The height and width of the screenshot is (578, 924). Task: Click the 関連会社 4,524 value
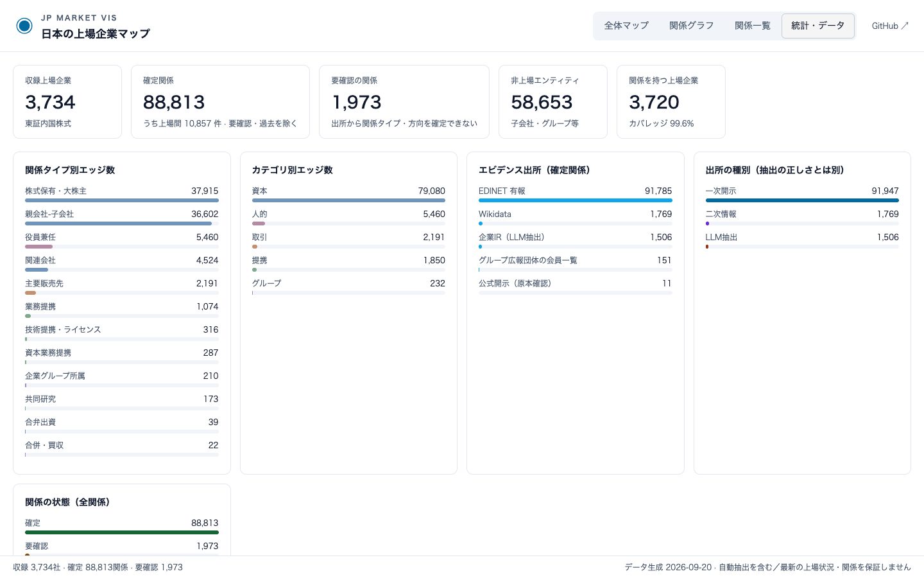pyautogui.click(x=207, y=260)
